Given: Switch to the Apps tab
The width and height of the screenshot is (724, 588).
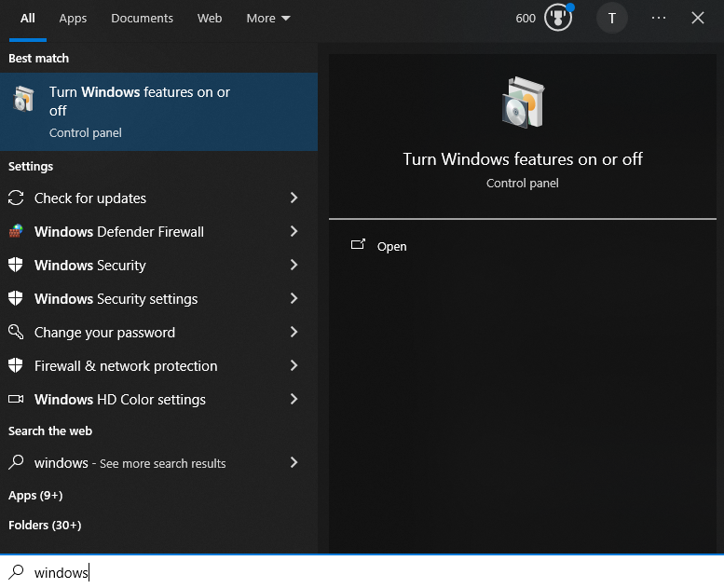Looking at the screenshot, I should coord(73,19).
